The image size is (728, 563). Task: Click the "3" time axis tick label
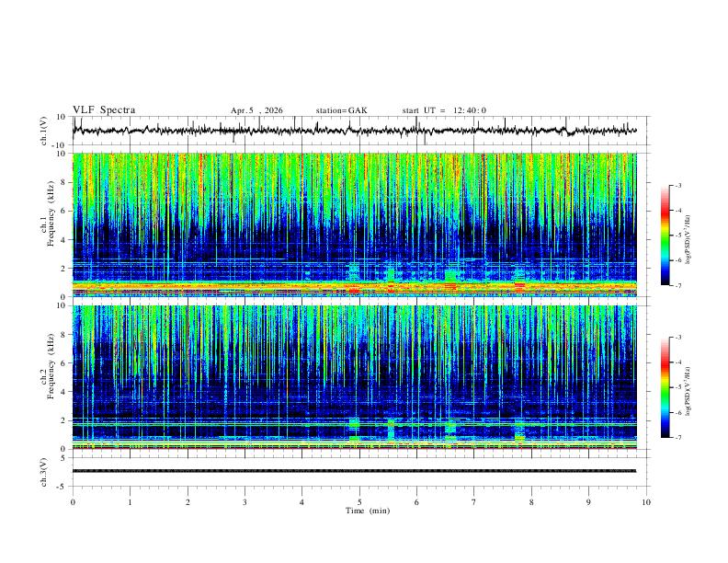click(245, 502)
